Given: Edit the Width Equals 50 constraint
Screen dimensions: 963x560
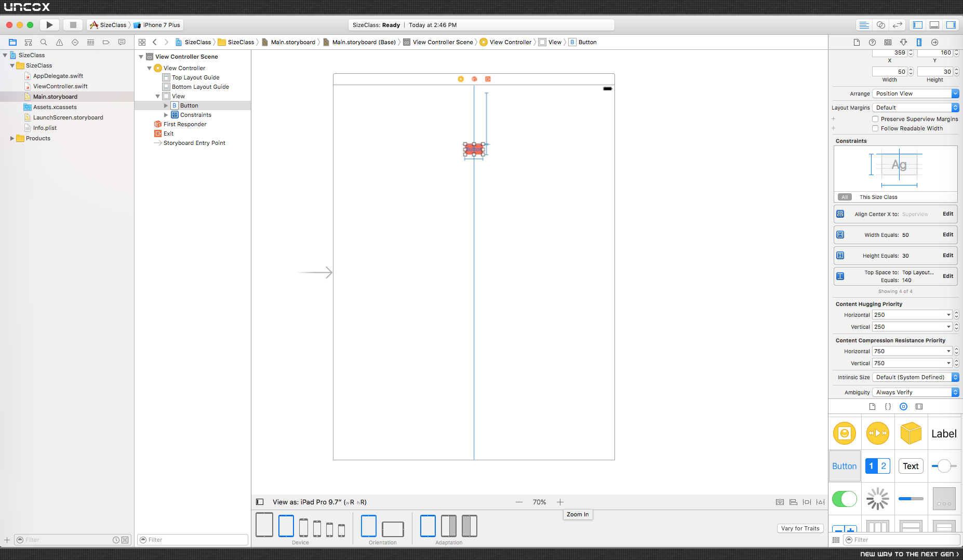Looking at the screenshot, I should 948,235.
